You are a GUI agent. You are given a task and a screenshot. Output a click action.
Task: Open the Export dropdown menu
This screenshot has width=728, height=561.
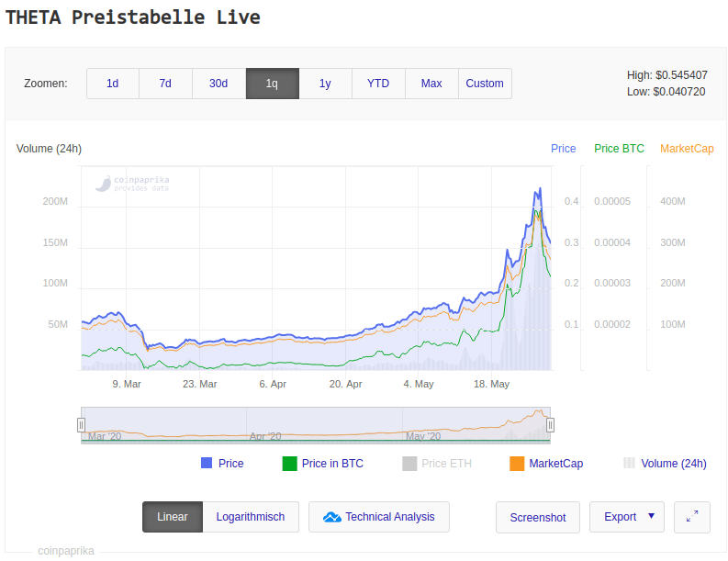pos(627,517)
